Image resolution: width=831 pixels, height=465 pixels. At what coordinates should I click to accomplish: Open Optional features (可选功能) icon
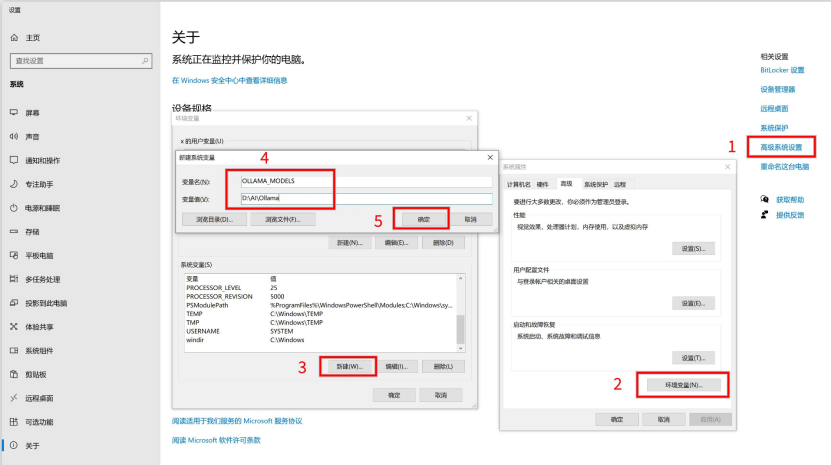(14, 422)
